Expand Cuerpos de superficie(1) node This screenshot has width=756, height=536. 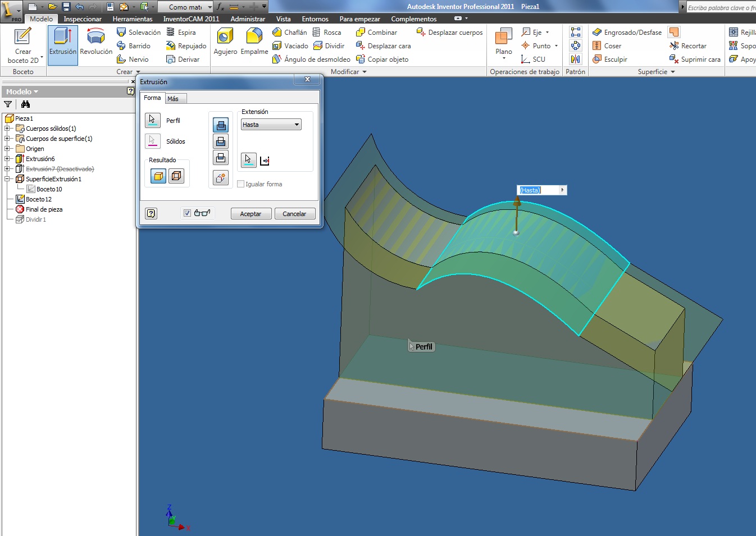click(x=8, y=139)
